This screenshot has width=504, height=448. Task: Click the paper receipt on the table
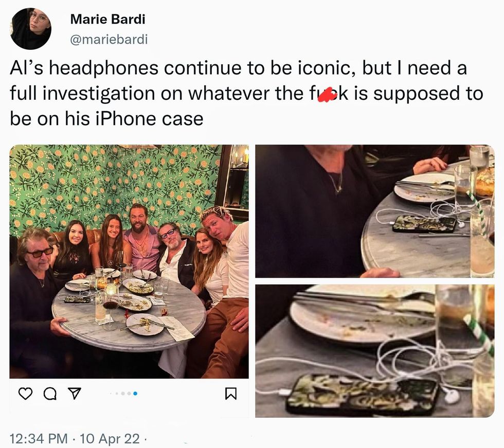coord(177,329)
